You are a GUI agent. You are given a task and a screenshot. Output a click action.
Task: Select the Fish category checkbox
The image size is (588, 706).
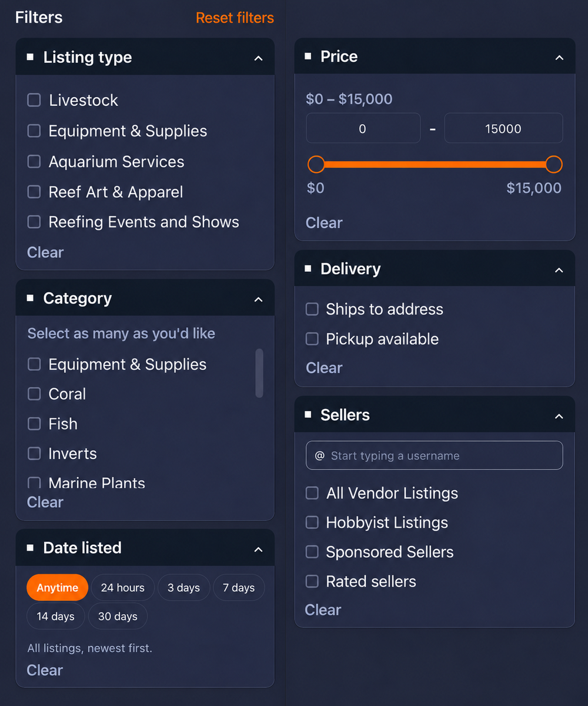point(34,424)
